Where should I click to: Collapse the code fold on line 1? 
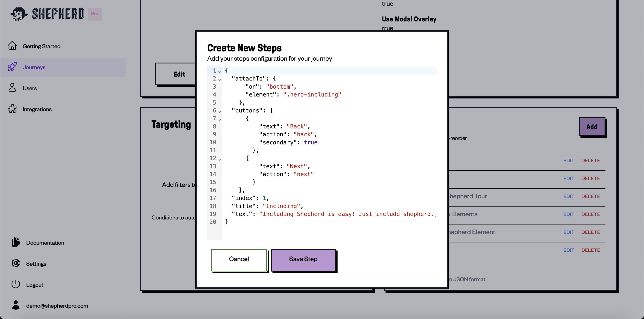pos(219,72)
